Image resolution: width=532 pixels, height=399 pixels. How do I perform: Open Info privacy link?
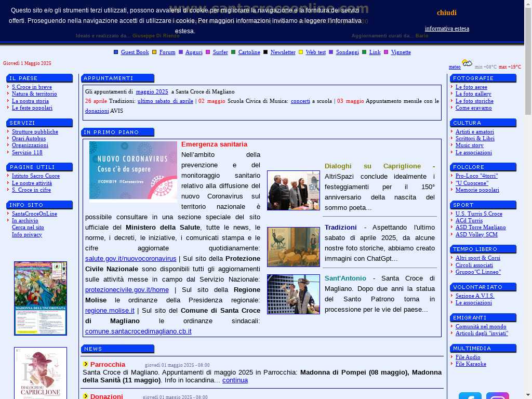click(27, 234)
